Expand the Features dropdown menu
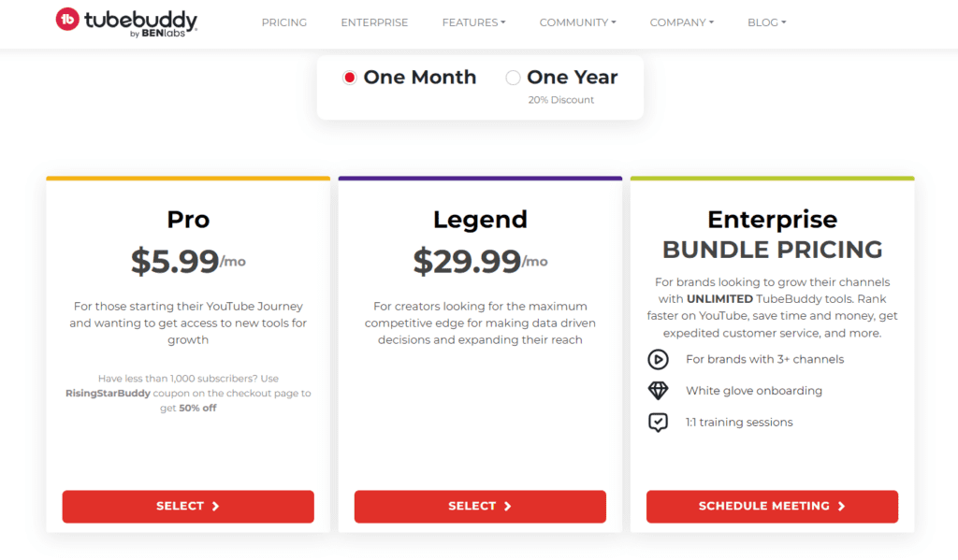This screenshot has height=560, width=958. tap(473, 22)
